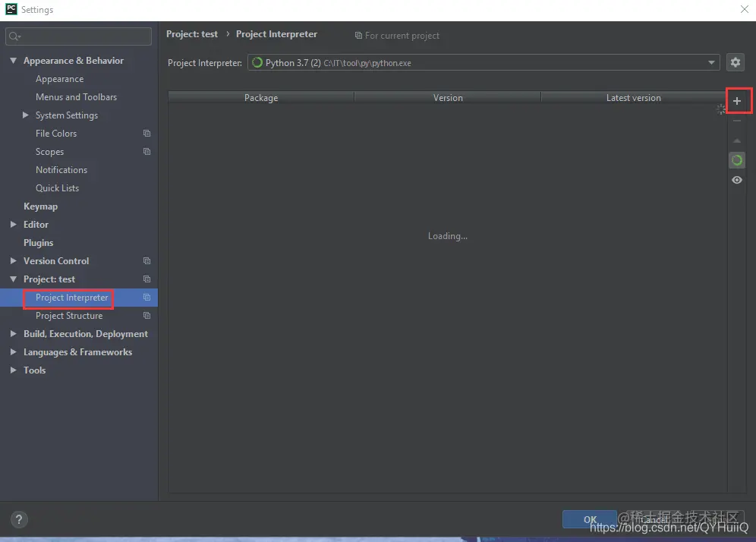Image resolution: width=756 pixels, height=542 pixels.
Task: Click the Latest version column header
Action: tap(633, 97)
